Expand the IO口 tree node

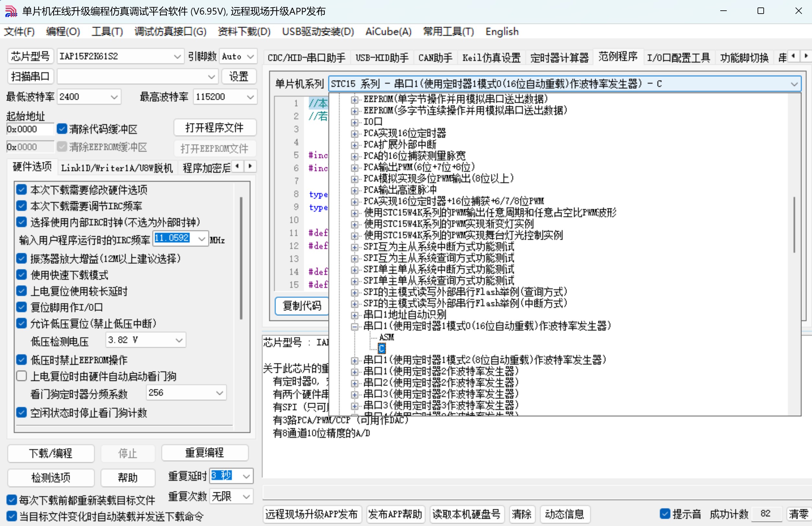(355, 122)
